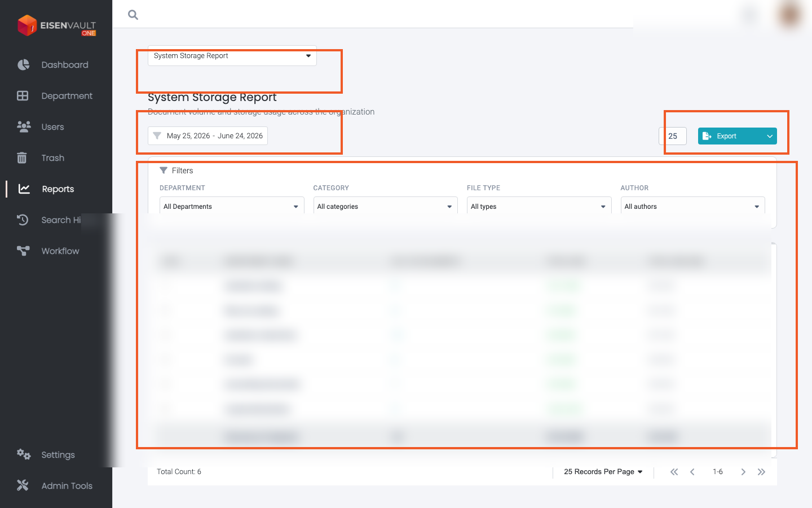The width and height of the screenshot is (812, 508).
Task: Change 25 Records Per Page setting
Action: click(x=603, y=472)
